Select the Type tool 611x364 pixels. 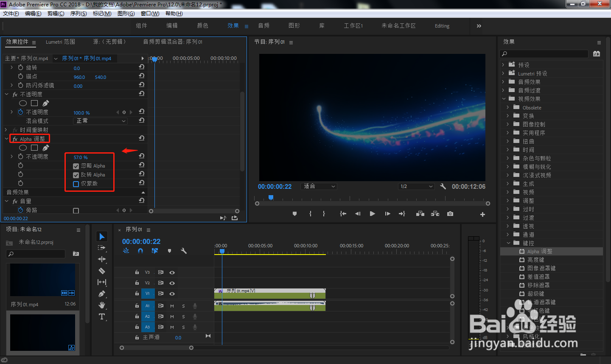tap(102, 316)
